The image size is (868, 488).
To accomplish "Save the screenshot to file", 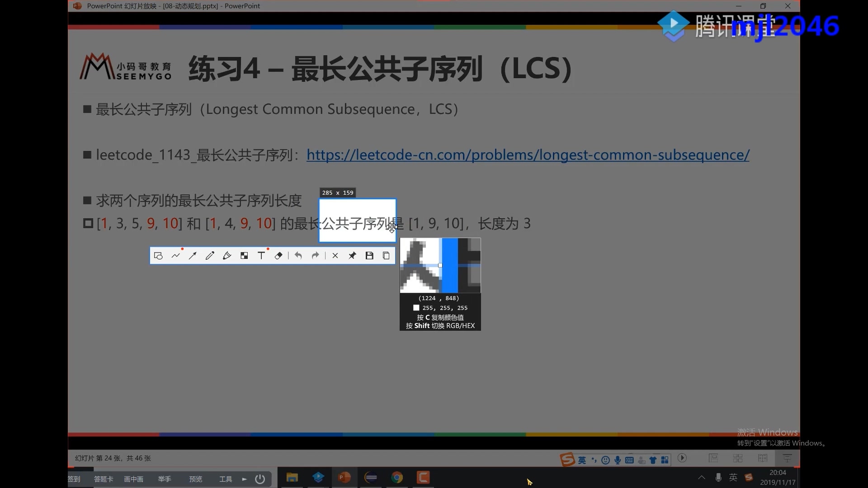I will pyautogui.click(x=369, y=256).
